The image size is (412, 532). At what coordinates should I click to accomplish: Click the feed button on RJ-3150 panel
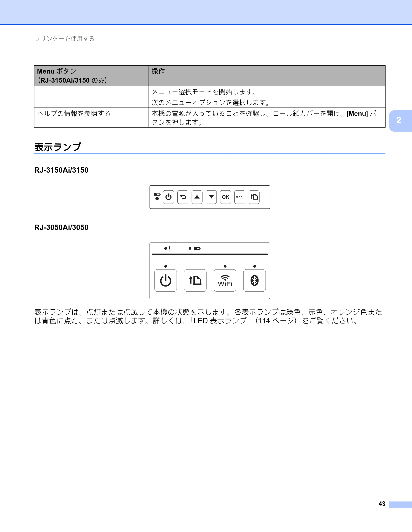[254, 197]
